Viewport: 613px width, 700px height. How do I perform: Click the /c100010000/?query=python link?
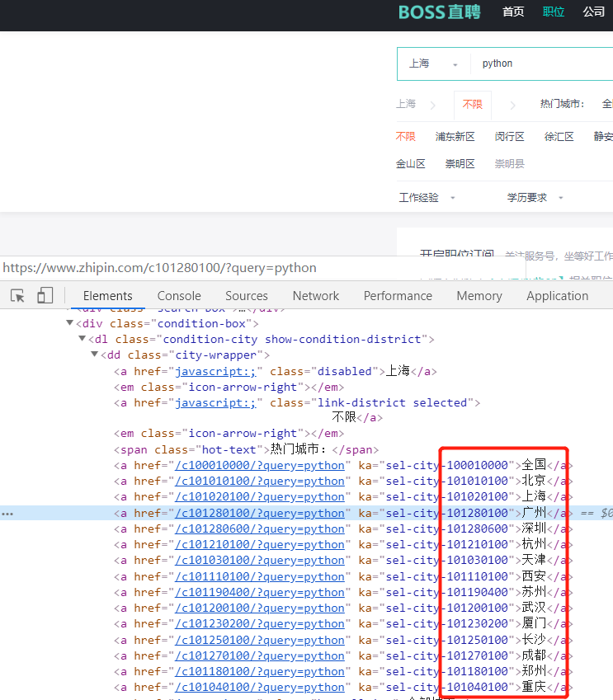pyautogui.click(x=260, y=466)
